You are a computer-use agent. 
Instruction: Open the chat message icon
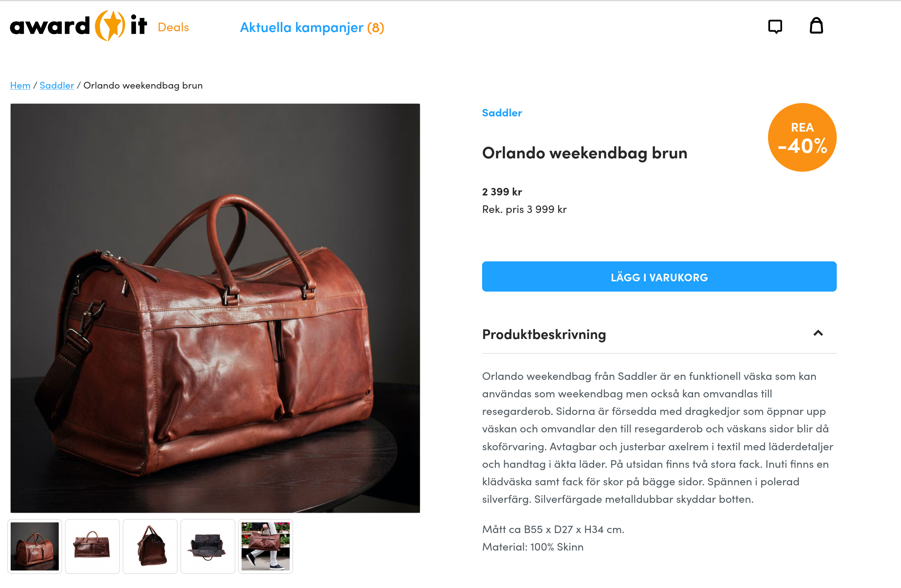775,26
